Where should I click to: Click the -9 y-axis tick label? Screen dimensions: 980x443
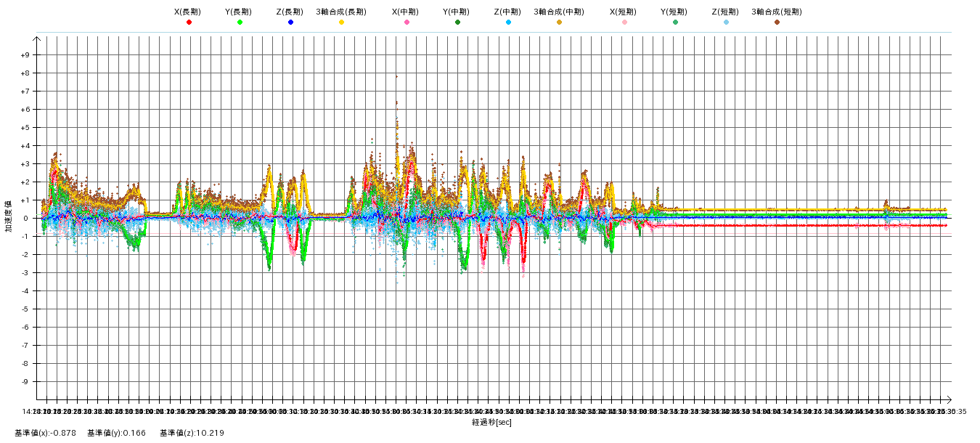[25, 382]
